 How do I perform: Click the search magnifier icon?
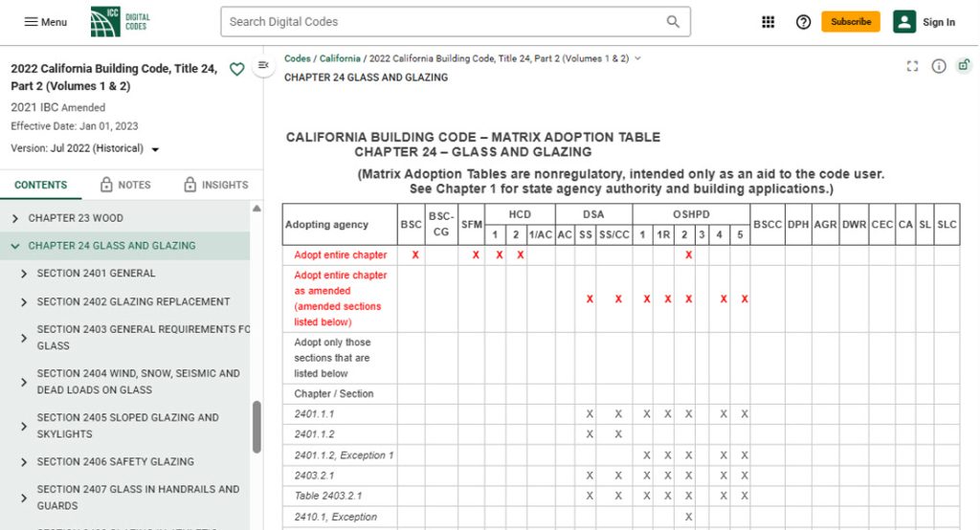pos(673,22)
